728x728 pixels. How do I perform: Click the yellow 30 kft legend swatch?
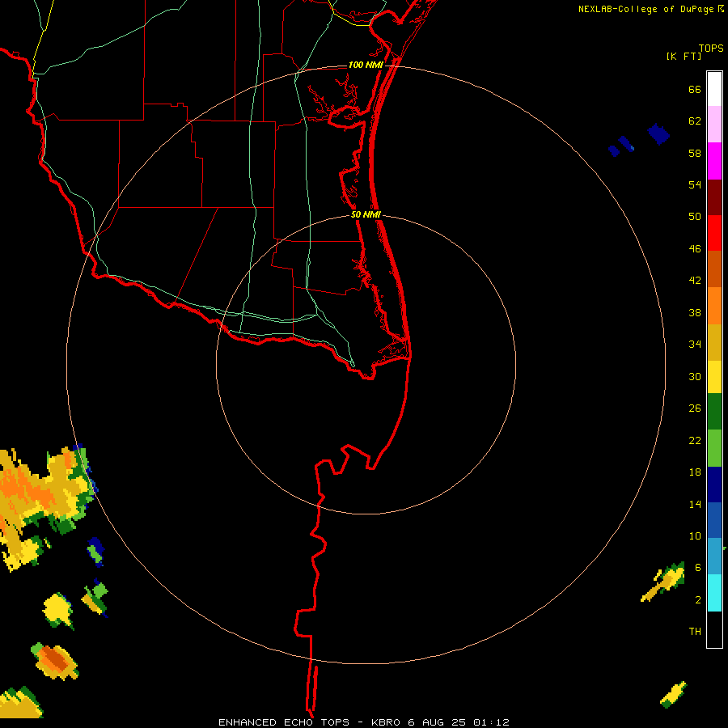coord(714,377)
